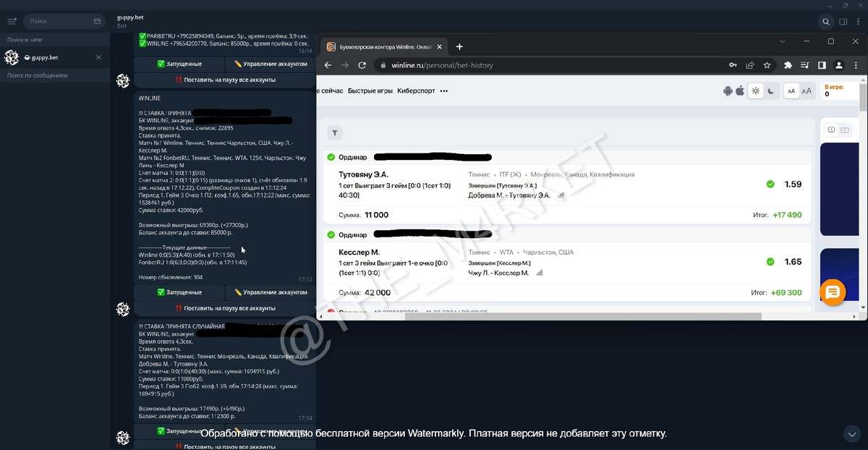Close the guppy.bet chat search filter
The height and width of the screenshot is (450, 868).
tap(99, 57)
